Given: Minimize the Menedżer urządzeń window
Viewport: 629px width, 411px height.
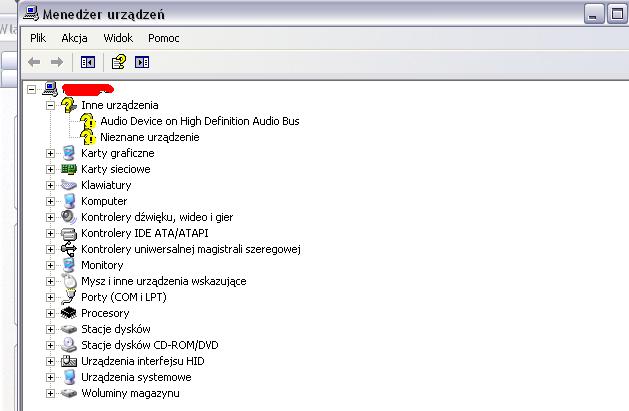Looking at the screenshot, I should point(594,14).
